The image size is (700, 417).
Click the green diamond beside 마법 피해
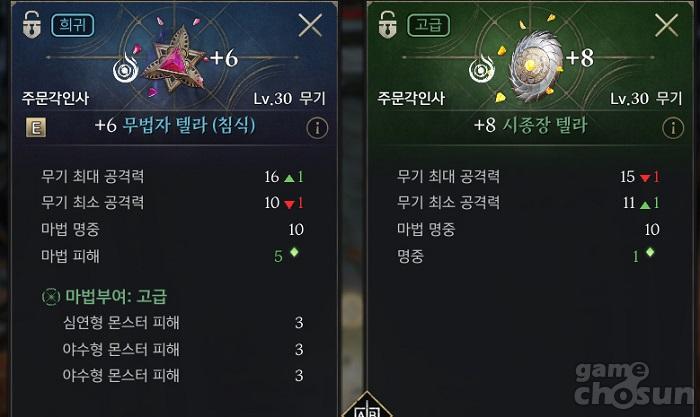click(294, 252)
